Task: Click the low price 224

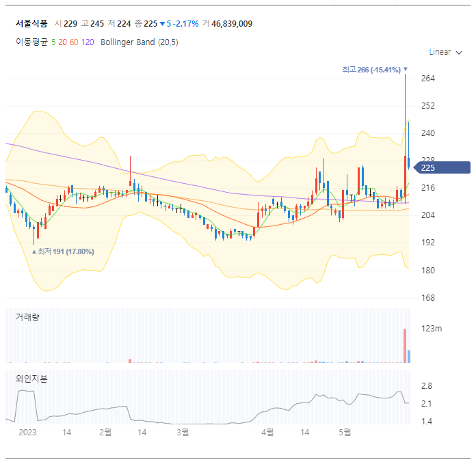Action: 124,24
